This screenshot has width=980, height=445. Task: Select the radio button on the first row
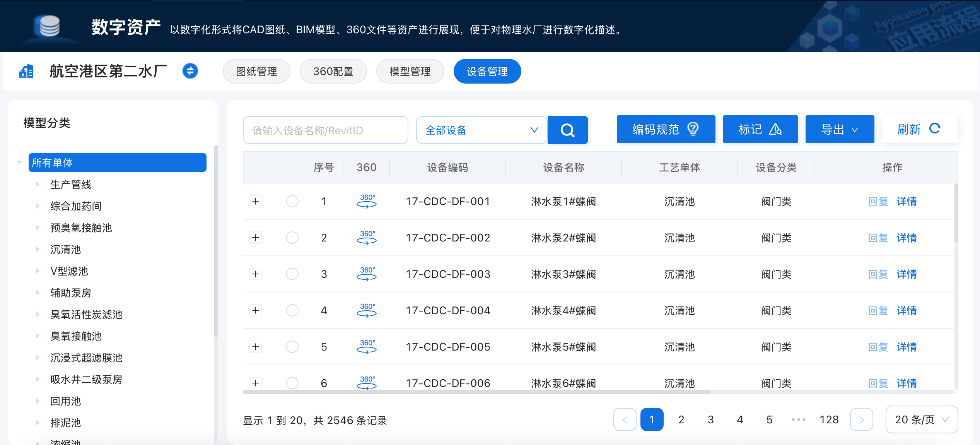pyautogui.click(x=292, y=201)
